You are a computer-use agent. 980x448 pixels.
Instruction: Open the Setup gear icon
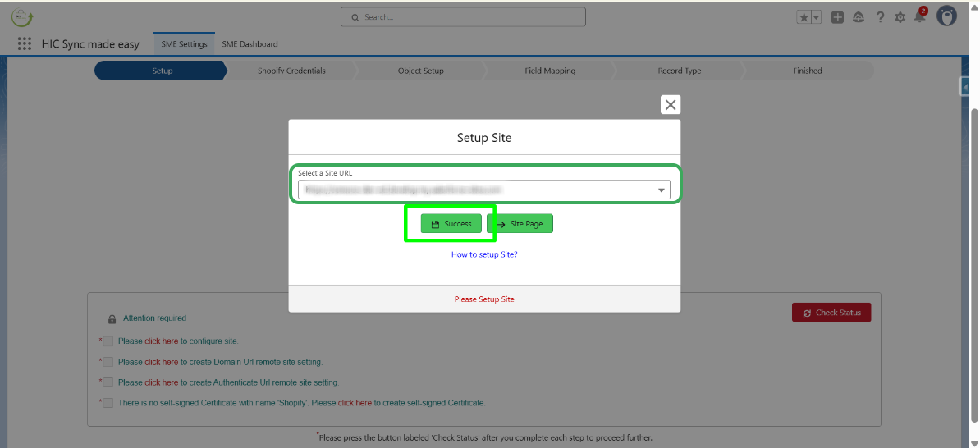tap(900, 17)
